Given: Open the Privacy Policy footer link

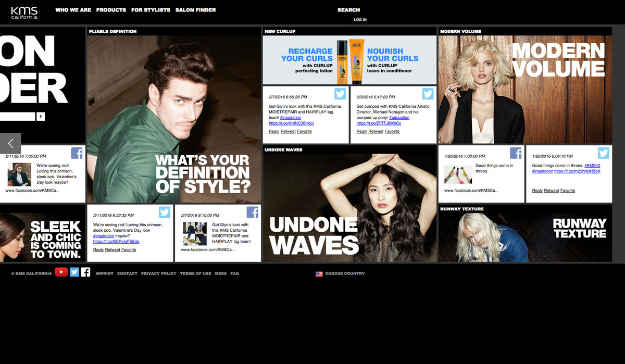Looking at the screenshot, I should click(x=158, y=273).
